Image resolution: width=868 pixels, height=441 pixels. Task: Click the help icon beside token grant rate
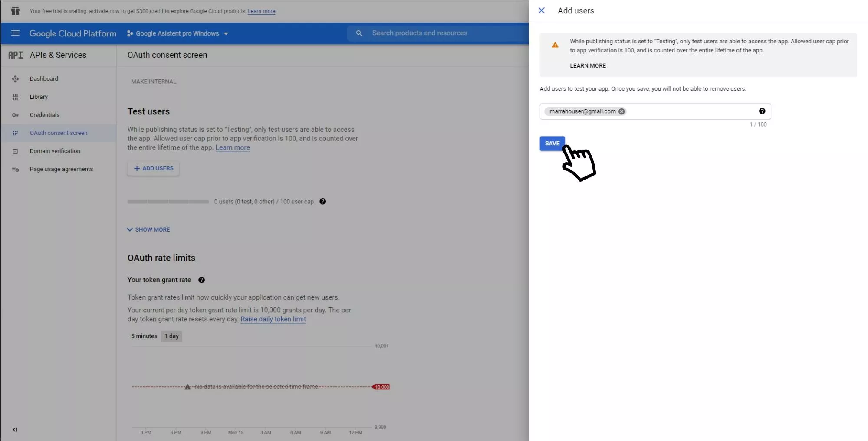tap(201, 280)
